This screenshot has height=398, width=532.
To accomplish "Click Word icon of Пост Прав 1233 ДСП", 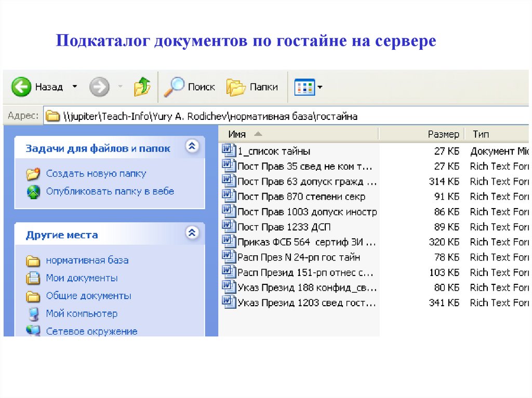I will pyautogui.click(x=229, y=226).
